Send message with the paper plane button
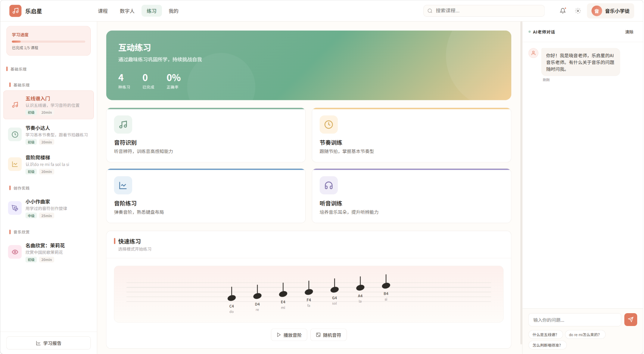 pyautogui.click(x=631, y=320)
